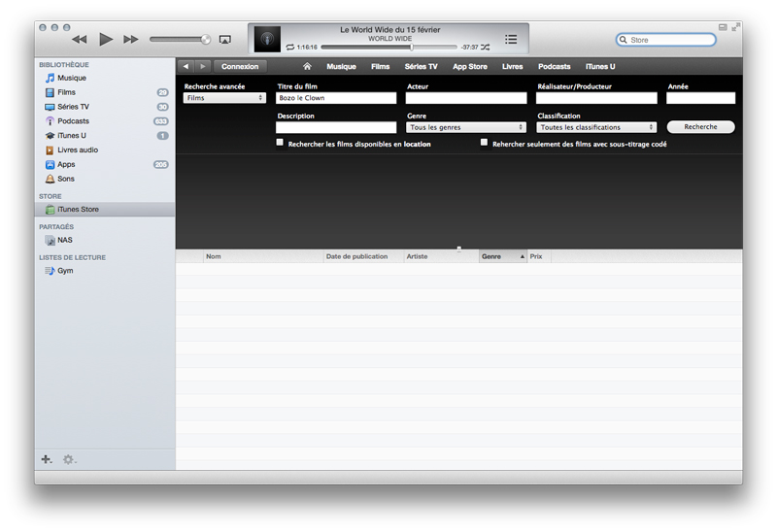Open the NAS shared library
Screen dimensions: 777x532
tap(105, 240)
